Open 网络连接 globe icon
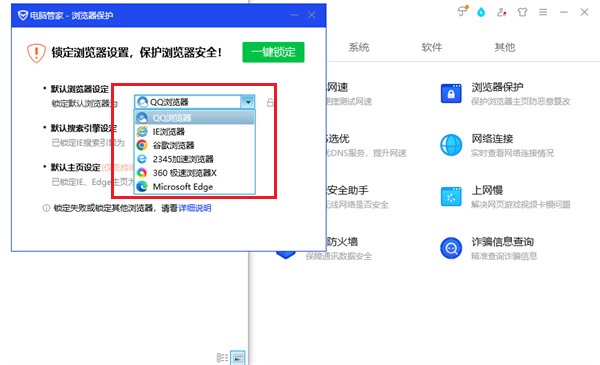Image resolution: width=600 pixels, height=365 pixels. (451, 145)
